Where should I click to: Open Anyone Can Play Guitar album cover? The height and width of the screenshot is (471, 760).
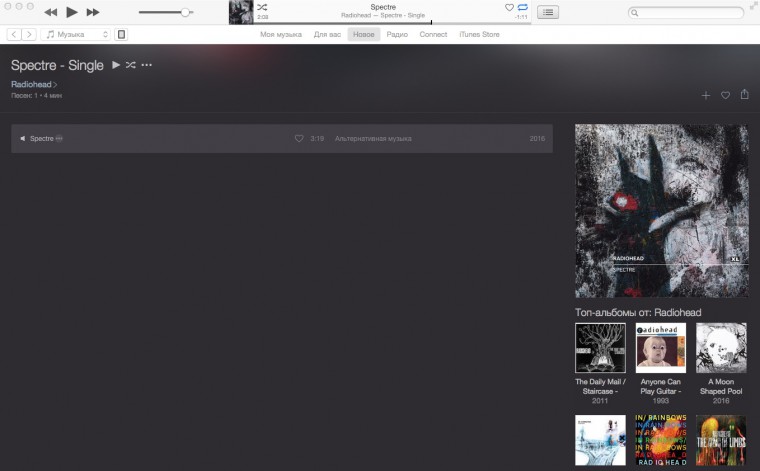[x=661, y=348]
